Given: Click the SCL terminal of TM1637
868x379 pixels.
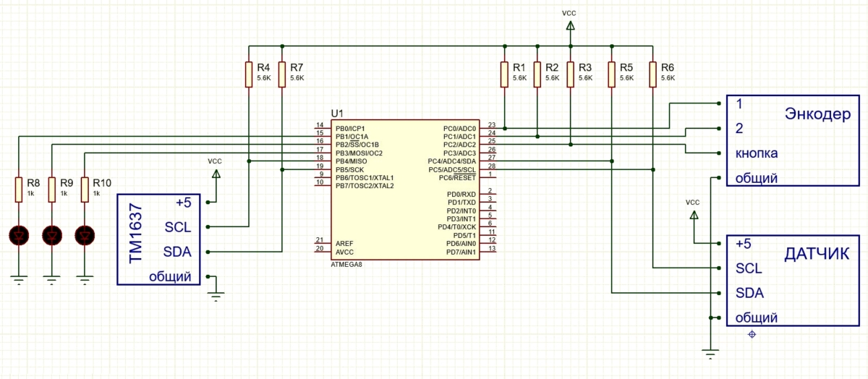Looking at the screenshot, I should 178,227.
